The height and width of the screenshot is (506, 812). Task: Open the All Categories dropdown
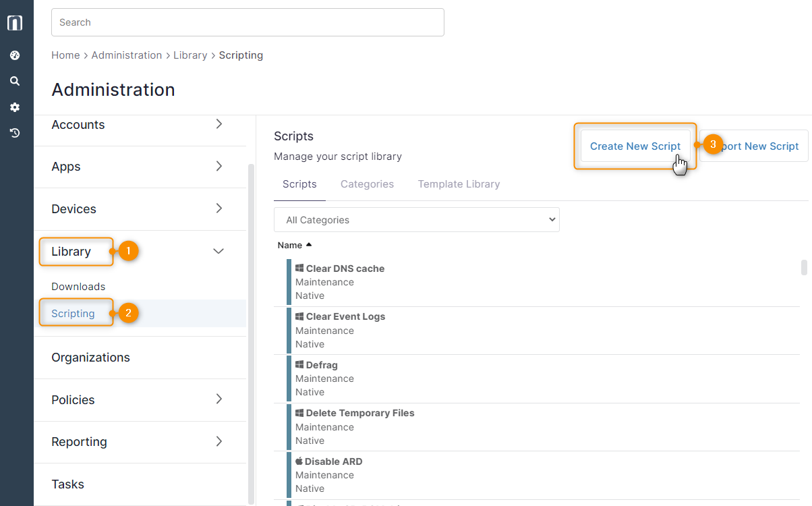click(x=416, y=220)
